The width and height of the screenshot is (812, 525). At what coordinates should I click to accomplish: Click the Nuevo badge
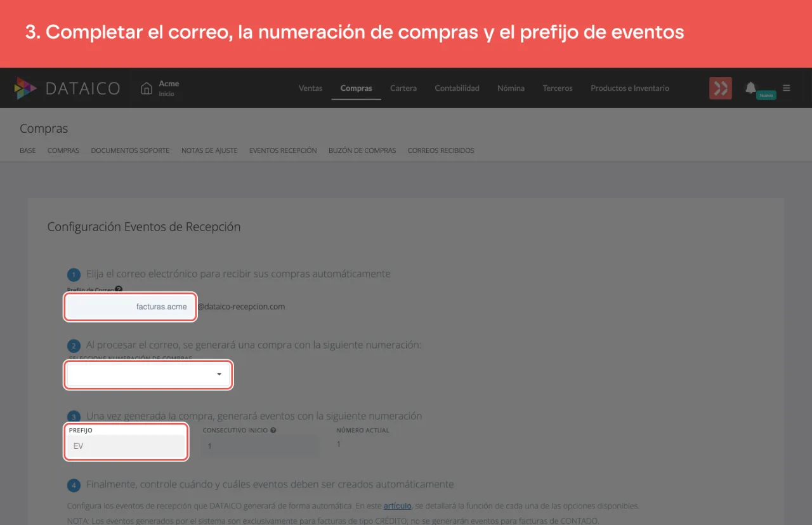click(766, 95)
